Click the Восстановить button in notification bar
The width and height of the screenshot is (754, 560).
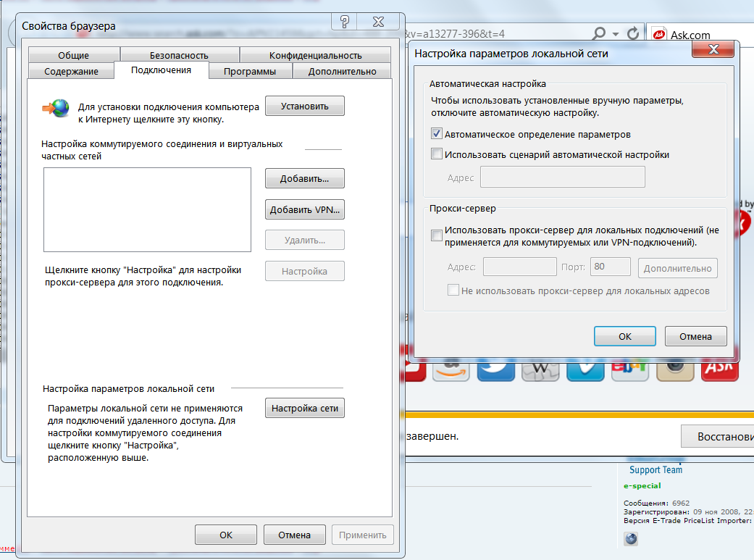[718, 436]
